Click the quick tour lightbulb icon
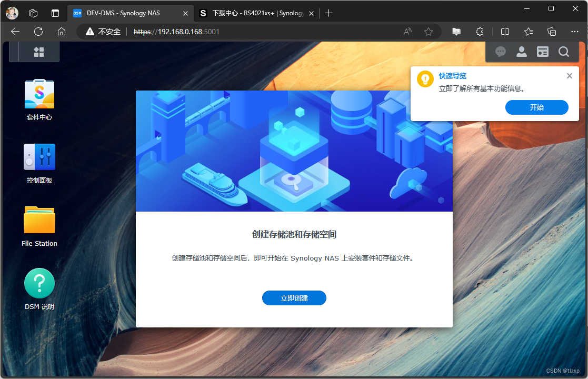The height and width of the screenshot is (379, 588). (425, 79)
